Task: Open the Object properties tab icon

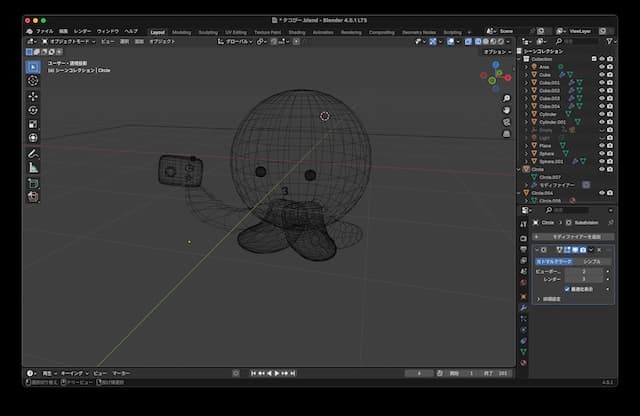Action: 524,296
